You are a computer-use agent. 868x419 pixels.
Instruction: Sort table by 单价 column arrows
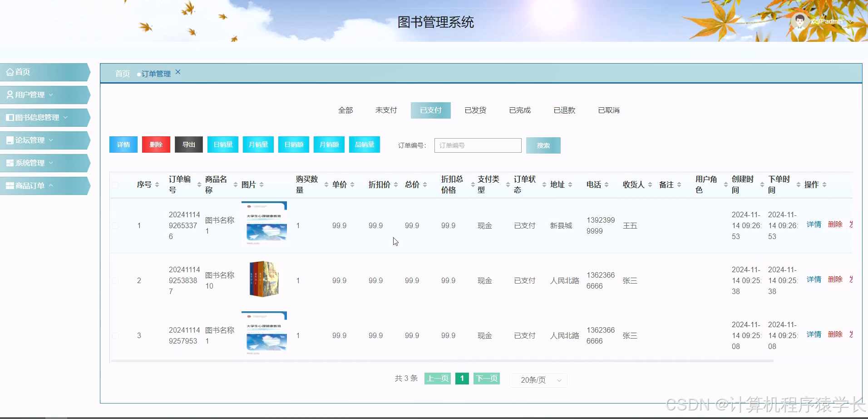coord(353,185)
